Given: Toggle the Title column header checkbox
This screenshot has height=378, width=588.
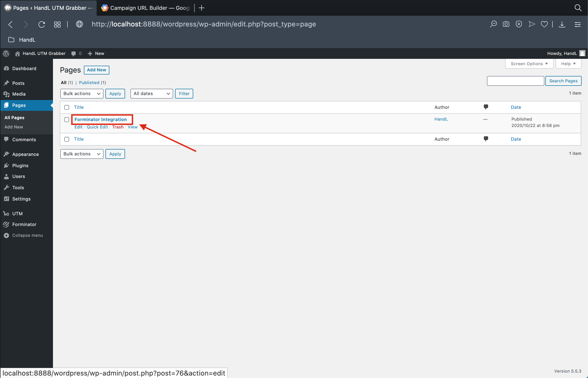Looking at the screenshot, I should point(66,107).
